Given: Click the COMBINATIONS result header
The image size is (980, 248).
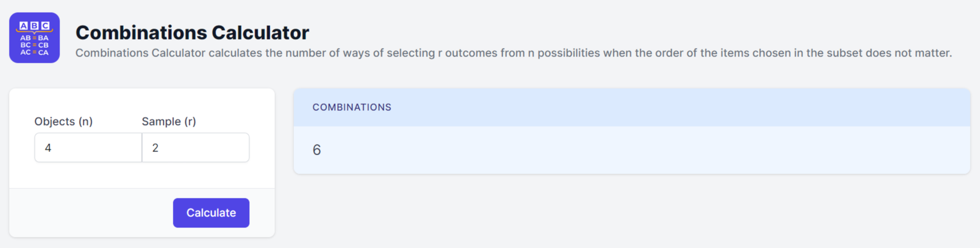Looking at the screenshot, I should 351,107.
